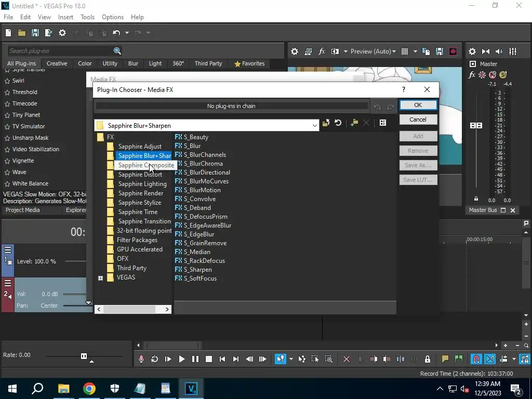
Task: Stop playback in transport bar
Action: click(209, 359)
